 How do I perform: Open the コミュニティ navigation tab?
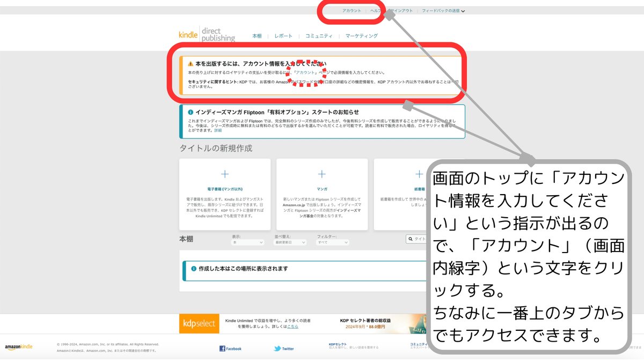[319, 36]
